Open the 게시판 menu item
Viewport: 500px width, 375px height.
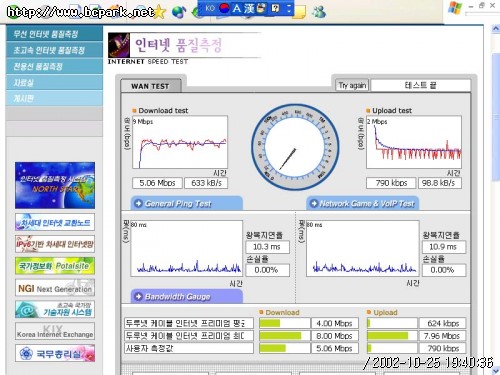coord(54,98)
